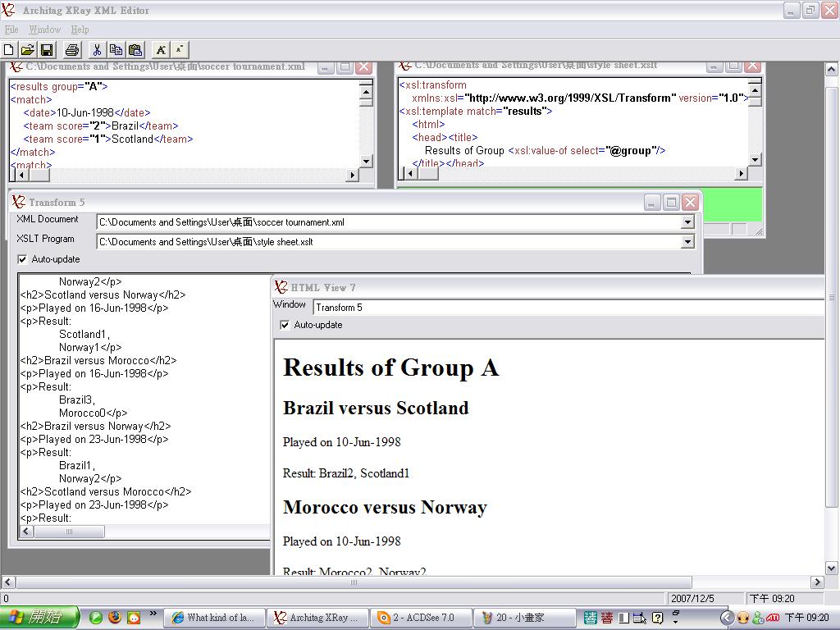The image size is (840, 630).
Task: Click the style sheet.xslt window icon
Action: click(x=405, y=66)
